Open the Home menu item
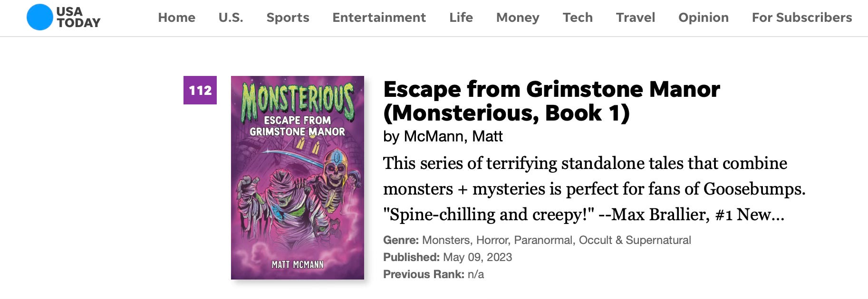 (x=176, y=18)
